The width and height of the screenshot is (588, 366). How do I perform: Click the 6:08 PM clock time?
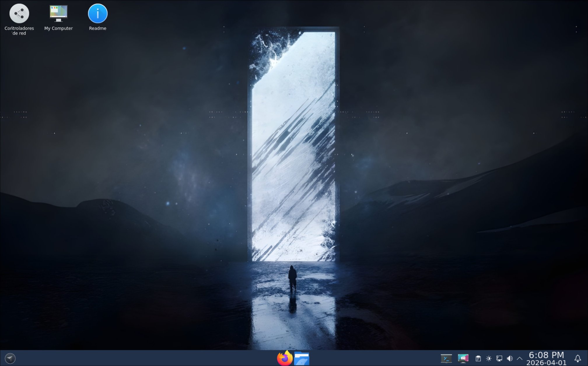tap(546, 355)
